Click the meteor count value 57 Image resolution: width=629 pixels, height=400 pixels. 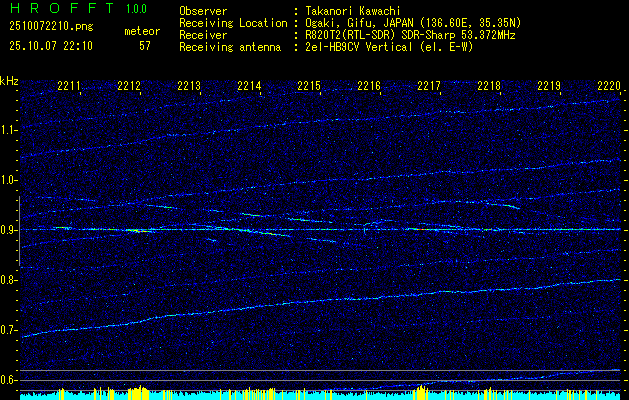tap(145, 46)
